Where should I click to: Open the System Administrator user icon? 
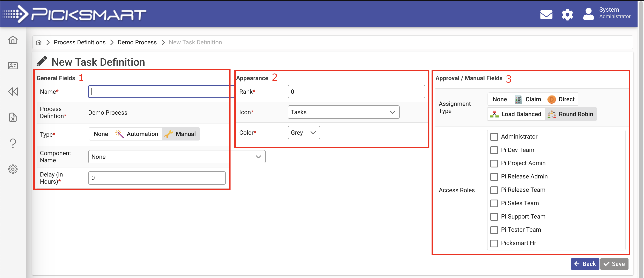click(588, 14)
